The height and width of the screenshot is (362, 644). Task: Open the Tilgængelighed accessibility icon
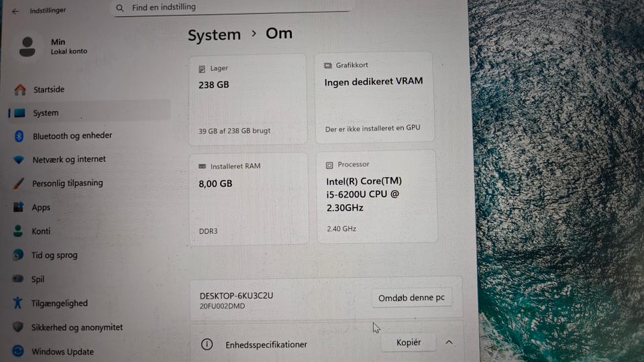point(17,303)
